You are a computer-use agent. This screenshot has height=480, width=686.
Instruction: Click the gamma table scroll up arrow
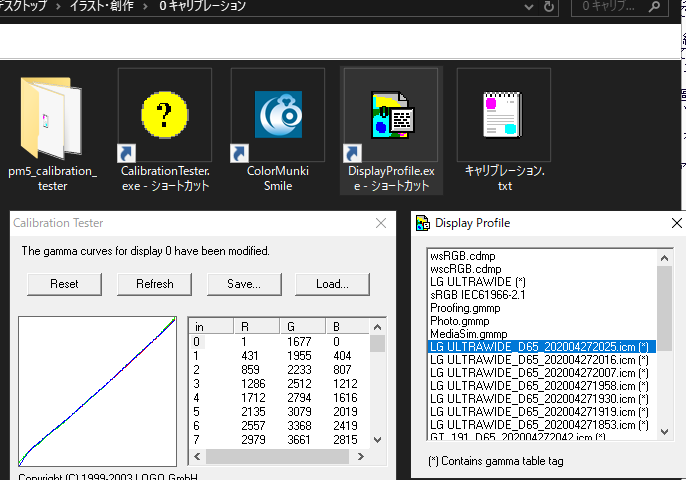[x=378, y=327]
